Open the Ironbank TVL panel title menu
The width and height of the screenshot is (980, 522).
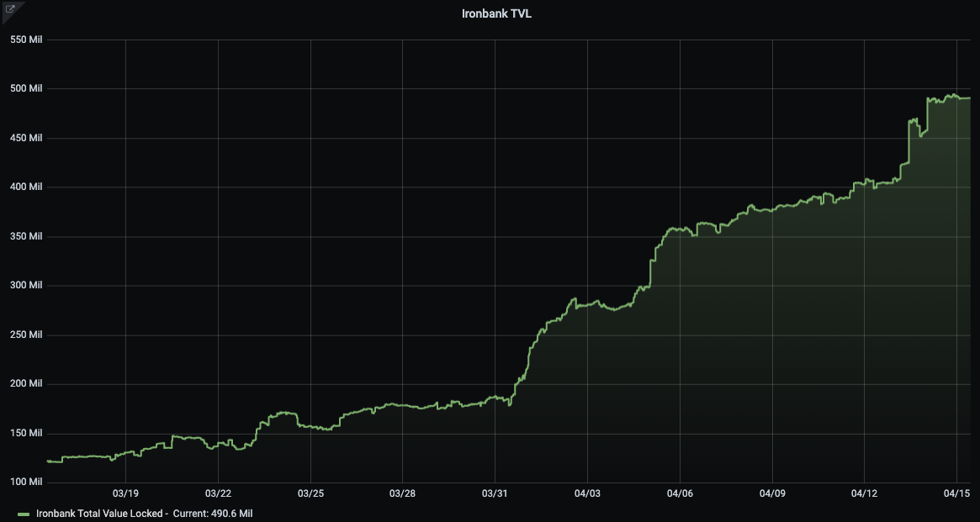pyautogui.click(x=496, y=13)
